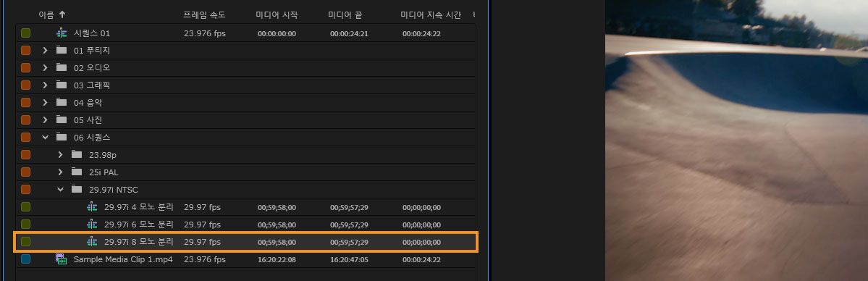Sort by the 이름 column header
The width and height of the screenshot is (868, 281).
pyautogui.click(x=46, y=15)
